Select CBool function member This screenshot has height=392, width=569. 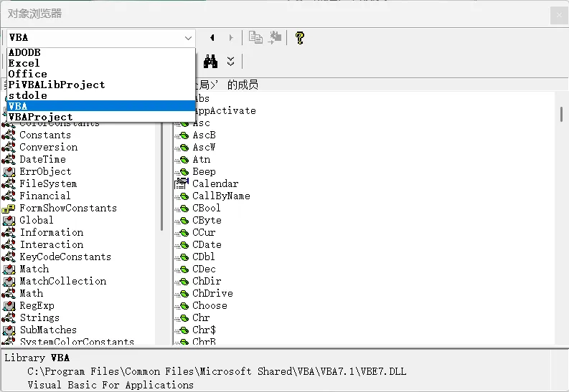206,208
